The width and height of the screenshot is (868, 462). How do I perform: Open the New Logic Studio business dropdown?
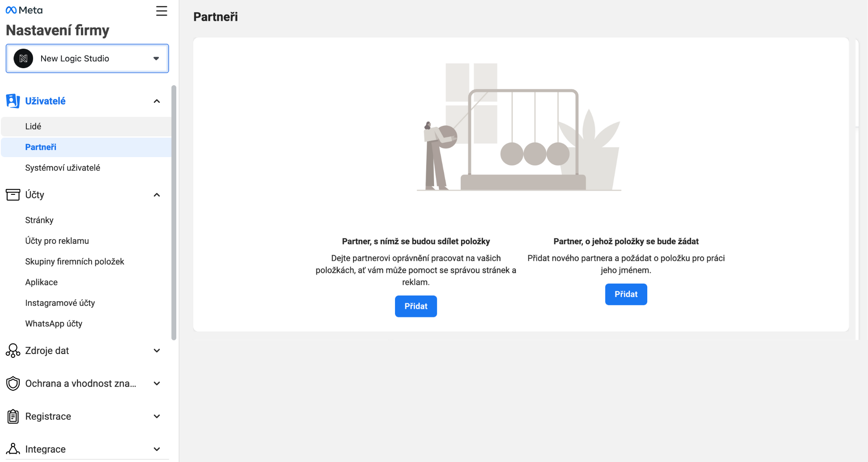(156, 58)
